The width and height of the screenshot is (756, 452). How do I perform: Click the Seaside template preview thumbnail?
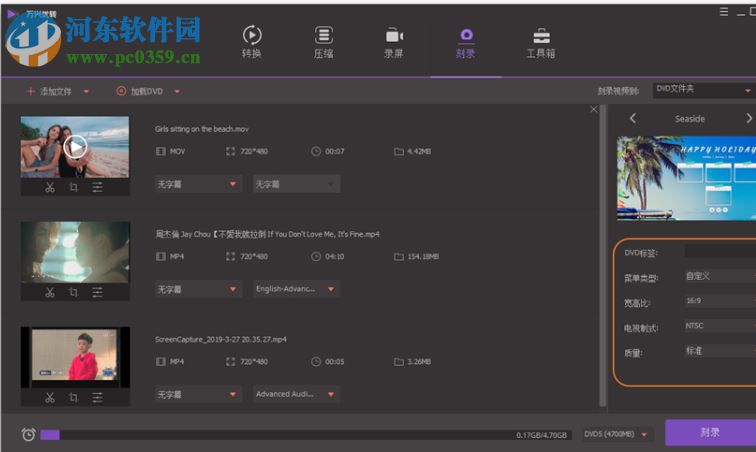pyautogui.click(x=687, y=178)
